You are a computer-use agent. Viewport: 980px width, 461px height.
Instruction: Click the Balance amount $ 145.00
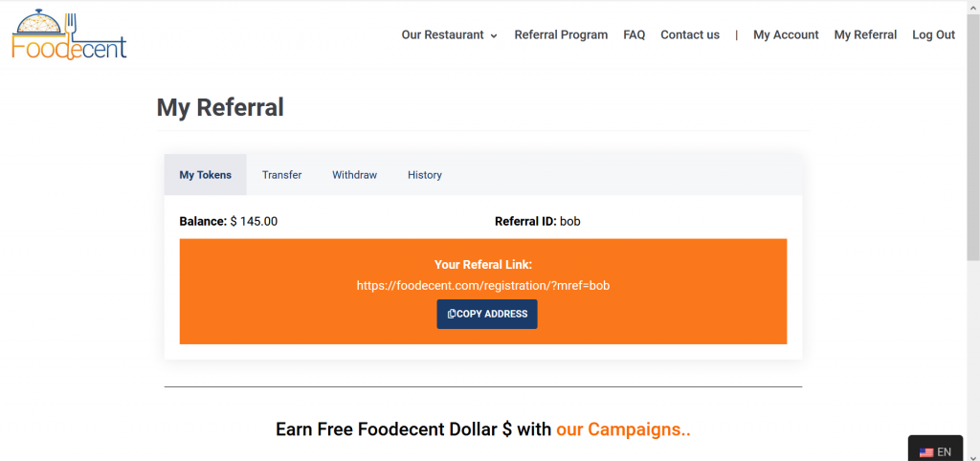(254, 221)
